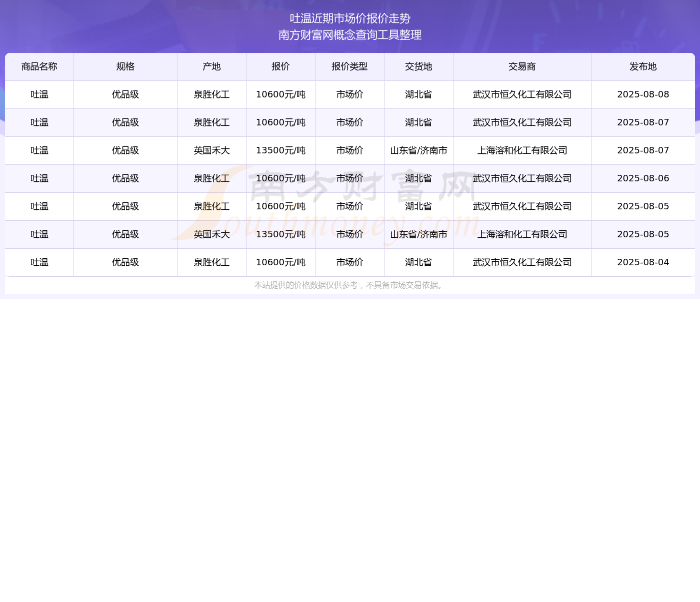
Task: Click 山东省/济南市 in the 上海溶和 2025-08-05 row
Action: 418,234
